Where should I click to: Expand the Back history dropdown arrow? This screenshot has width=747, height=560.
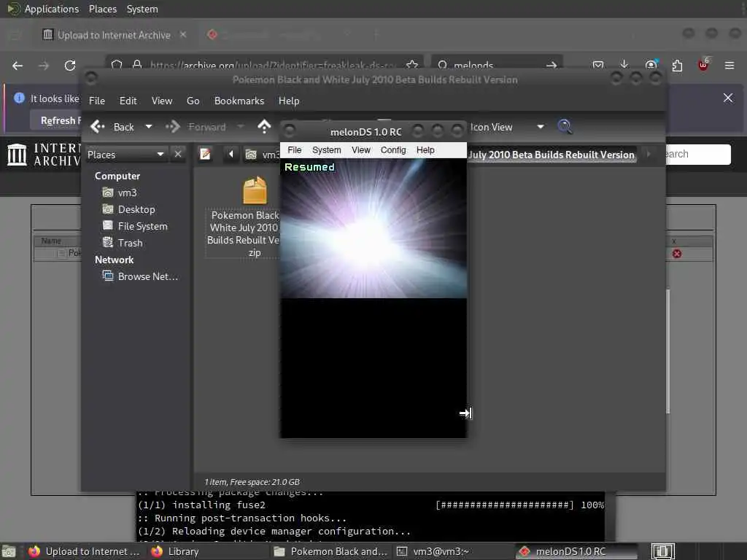tap(149, 127)
